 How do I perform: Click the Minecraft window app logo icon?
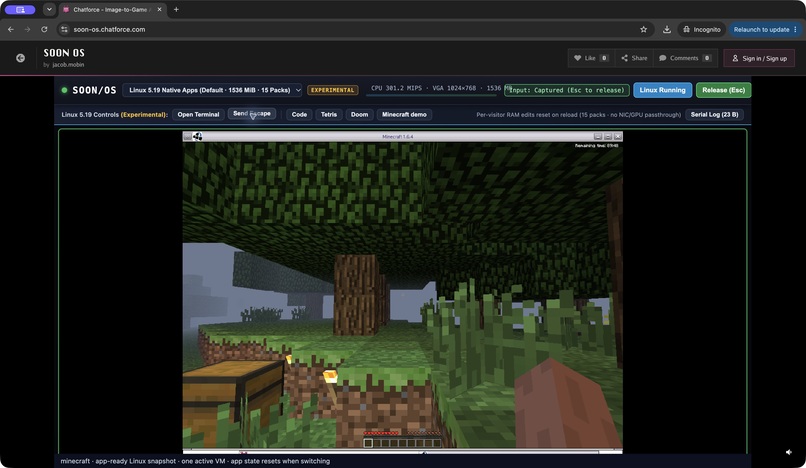coord(197,136)
